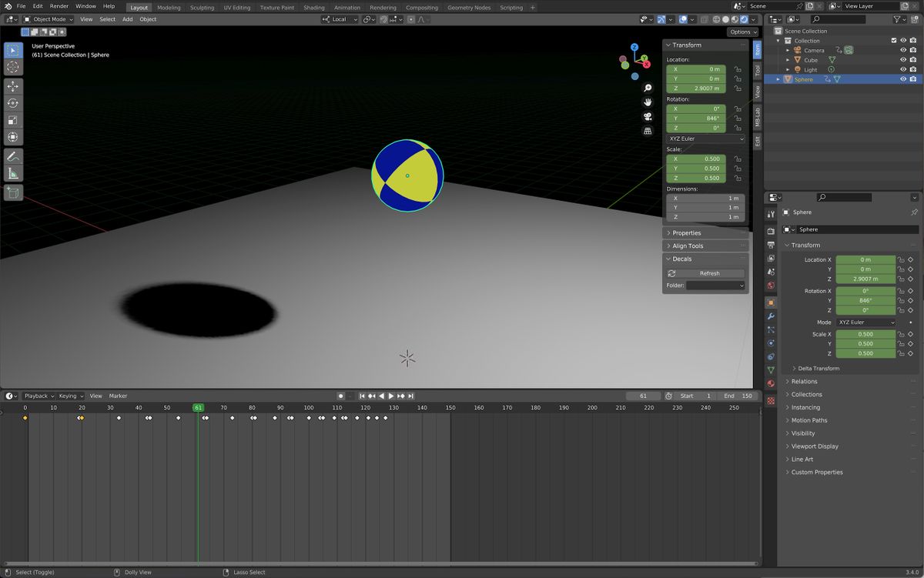Select the Scale tool

click(x=12, y=120)
